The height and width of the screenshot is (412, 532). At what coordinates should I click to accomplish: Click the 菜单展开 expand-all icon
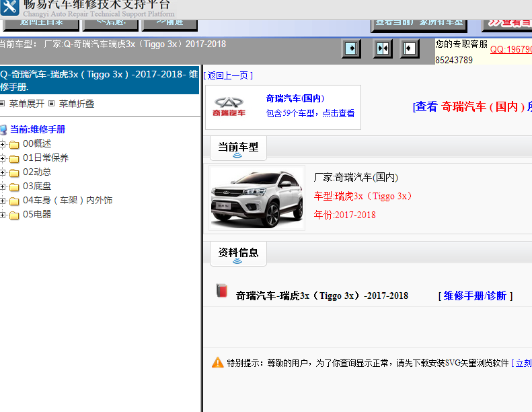3,103
